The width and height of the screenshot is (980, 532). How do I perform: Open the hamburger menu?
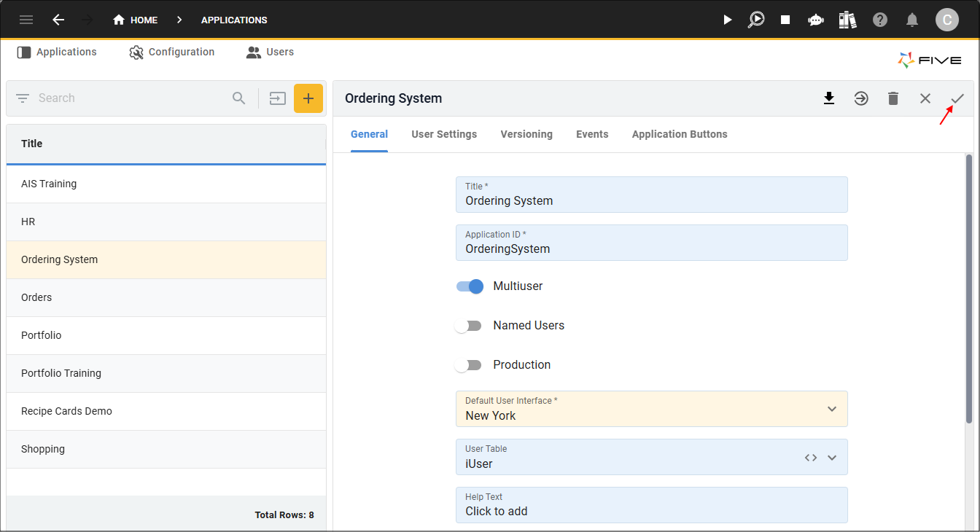pyautogui.click(x=26, y=20)
